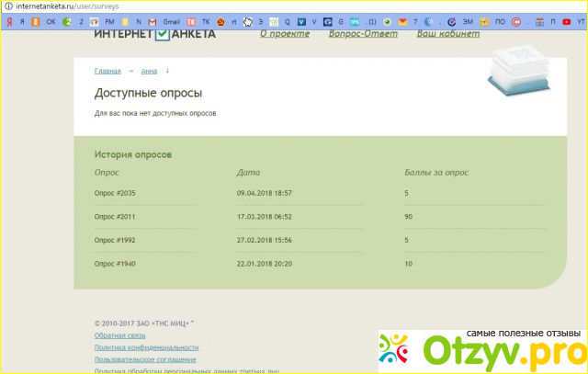Click the red copyright C bookmark icon
This screenshot has height=374, width=588.
514,20
